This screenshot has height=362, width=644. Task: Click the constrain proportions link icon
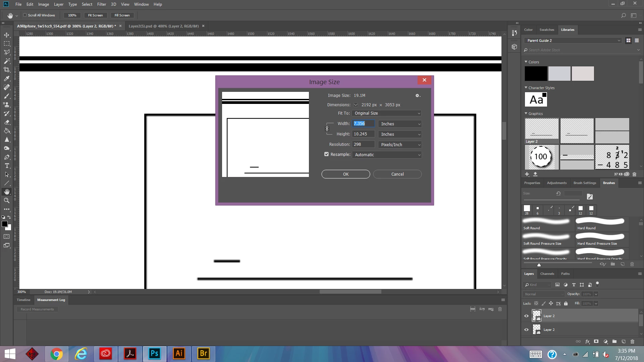pos(327,129)
